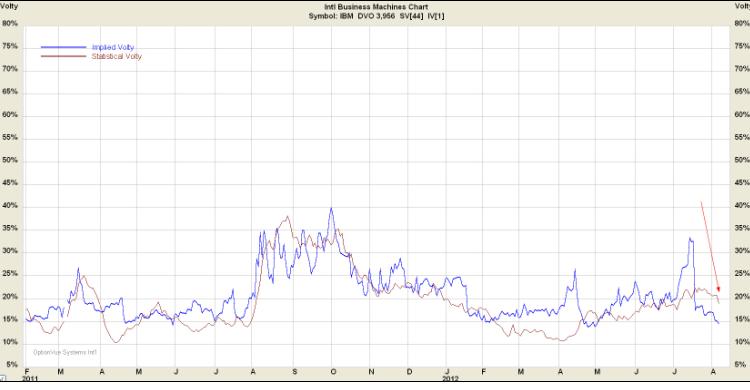Click the 'D' December month label
750x390 pixels.
pos(409,372)
